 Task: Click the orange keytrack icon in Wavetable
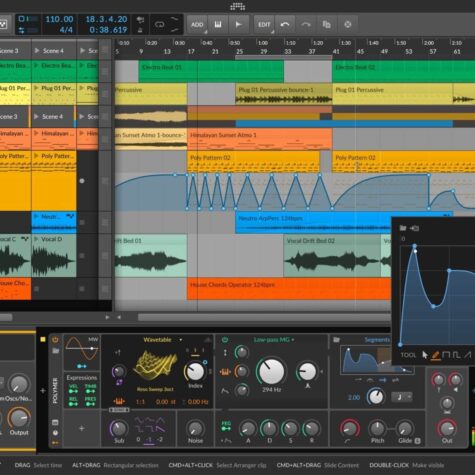[119, 402]
